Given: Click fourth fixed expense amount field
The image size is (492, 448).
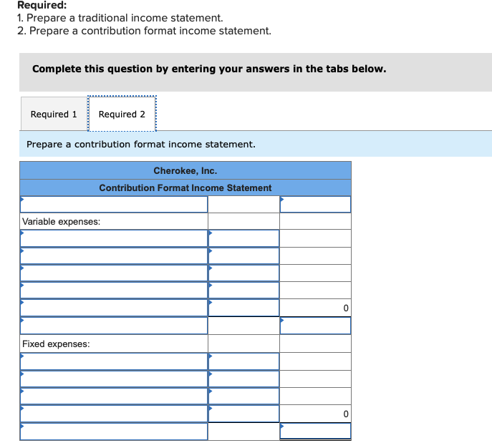Looking at the screenshot, I should (x=243, y=414).
